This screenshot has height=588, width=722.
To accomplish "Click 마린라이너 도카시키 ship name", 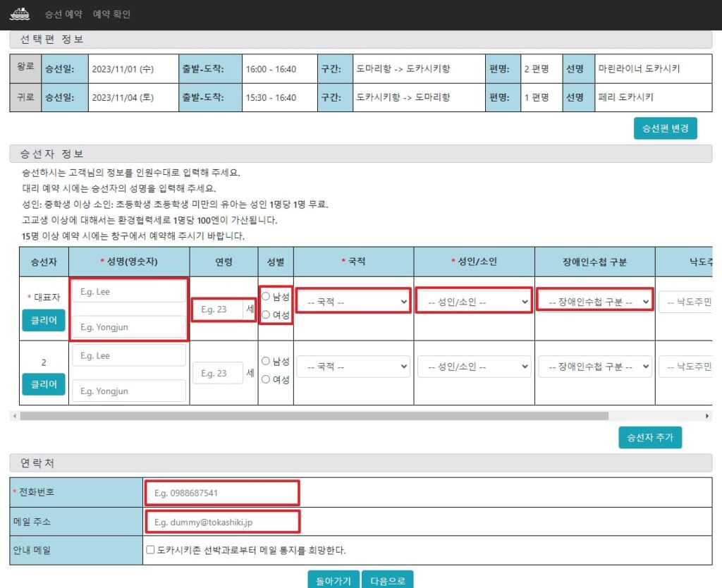I will coord(639,68).
